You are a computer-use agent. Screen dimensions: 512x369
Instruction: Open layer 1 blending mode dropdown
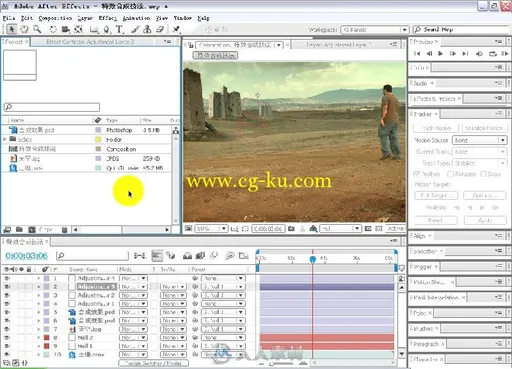coord(133,278)
